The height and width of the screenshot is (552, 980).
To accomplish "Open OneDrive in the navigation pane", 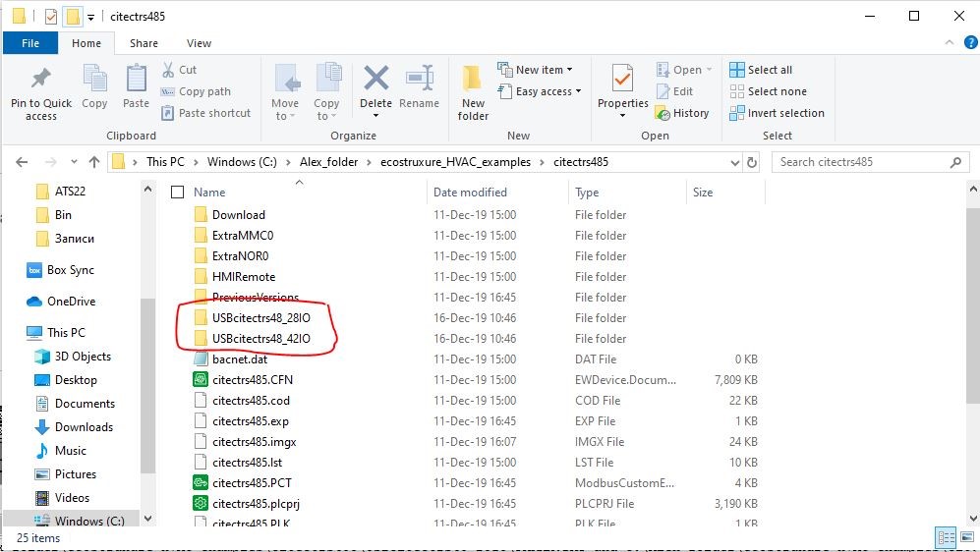I will [x=61, y=302].
